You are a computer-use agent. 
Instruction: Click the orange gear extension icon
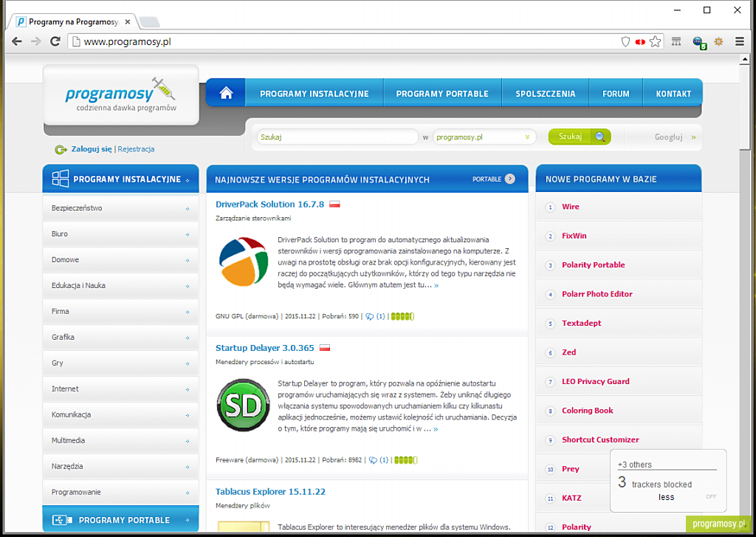click(x=718, y=41)
